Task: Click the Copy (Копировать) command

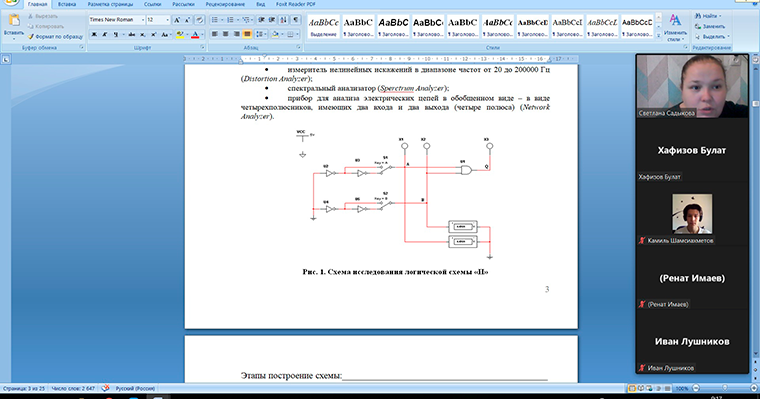Action: click(46, 26)
